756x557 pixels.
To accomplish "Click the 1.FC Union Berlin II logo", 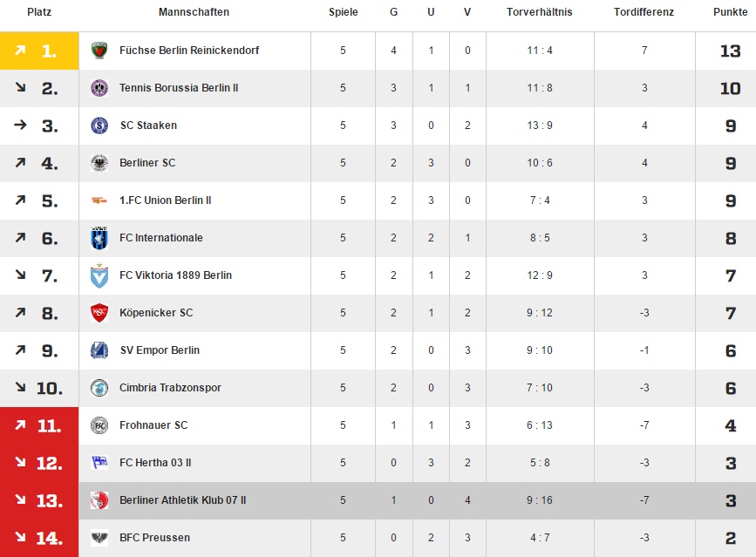I will pos(99,200).
